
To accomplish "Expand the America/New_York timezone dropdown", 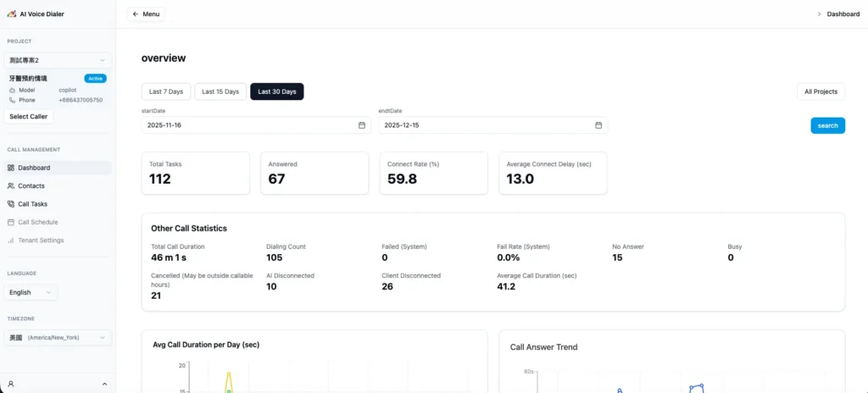I will tap(58, 337).
